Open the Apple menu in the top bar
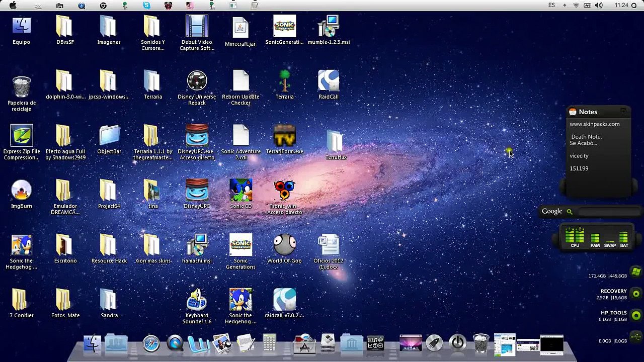Screen dimensions: 644x362 tap(13, 5)
